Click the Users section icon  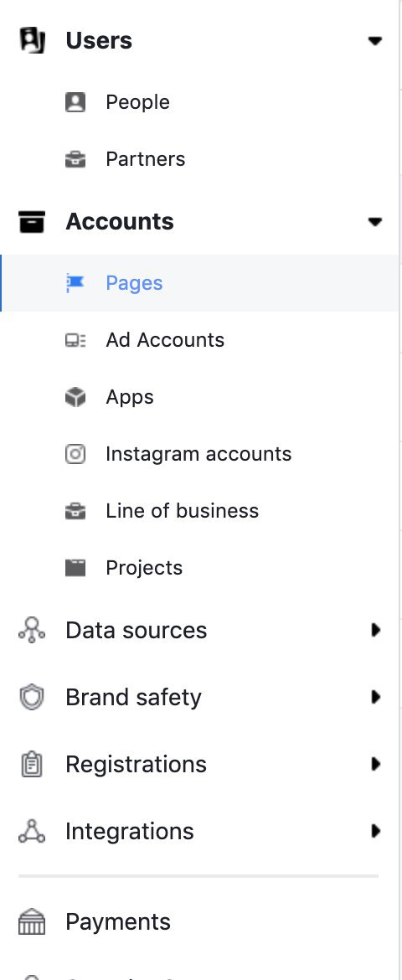pyautogui.click(x=32, y=41)
